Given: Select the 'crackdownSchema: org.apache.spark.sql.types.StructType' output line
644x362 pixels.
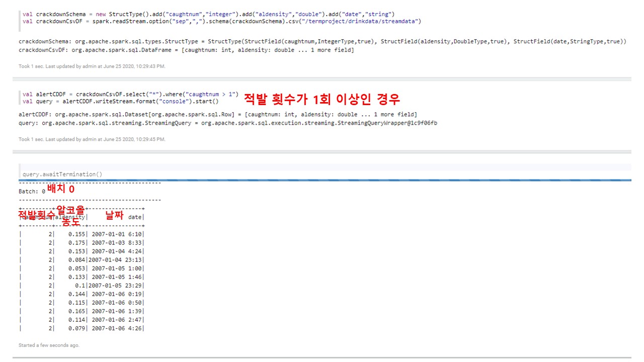Looking at the screenshot, I should pos(323,42).
